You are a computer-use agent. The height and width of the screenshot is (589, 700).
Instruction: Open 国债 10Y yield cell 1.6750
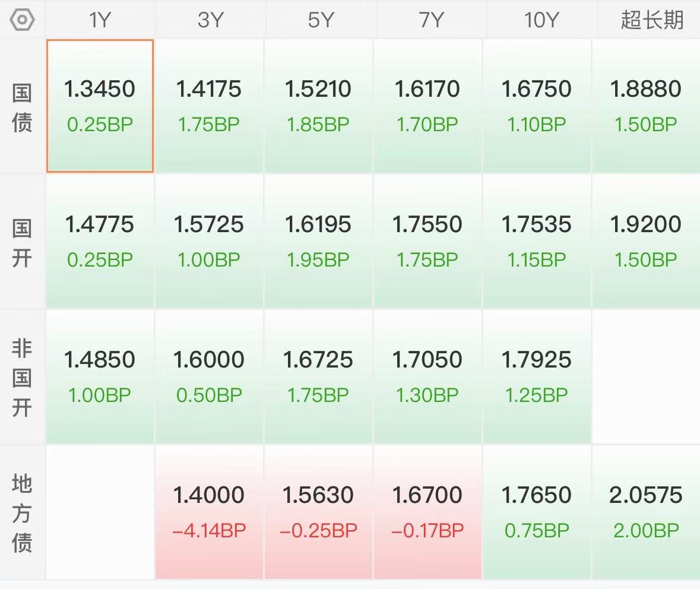coord(537,106)
